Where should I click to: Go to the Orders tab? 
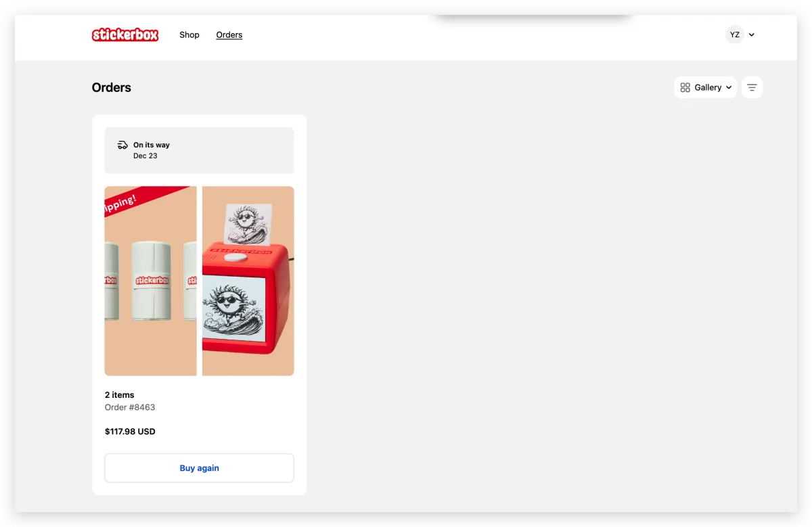coord(229,35)
